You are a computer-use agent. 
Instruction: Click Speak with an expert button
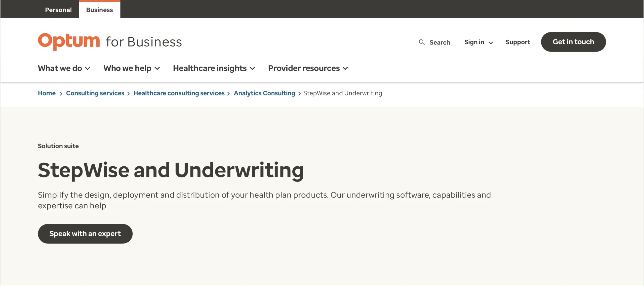85,233
